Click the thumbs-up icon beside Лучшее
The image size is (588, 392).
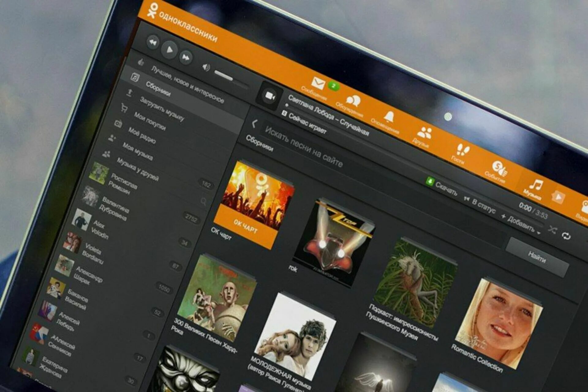click(141, 62)
